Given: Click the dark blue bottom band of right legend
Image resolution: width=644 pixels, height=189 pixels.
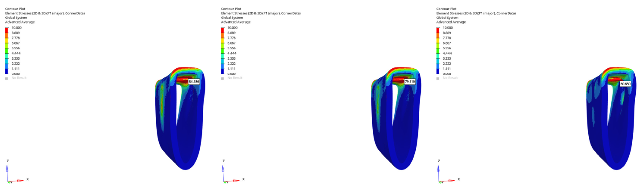Looking at the screenshot, I should 438,72.
